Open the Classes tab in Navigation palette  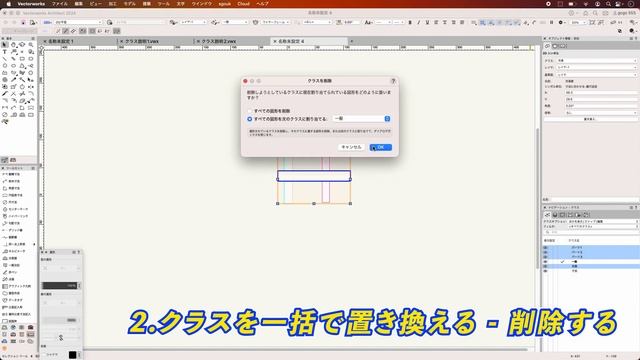547,215
